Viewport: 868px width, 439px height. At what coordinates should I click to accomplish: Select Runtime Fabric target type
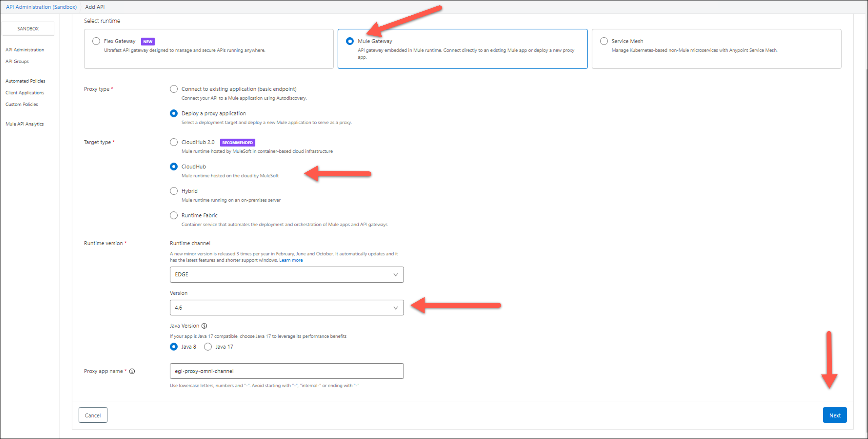[x=173, y=215]
